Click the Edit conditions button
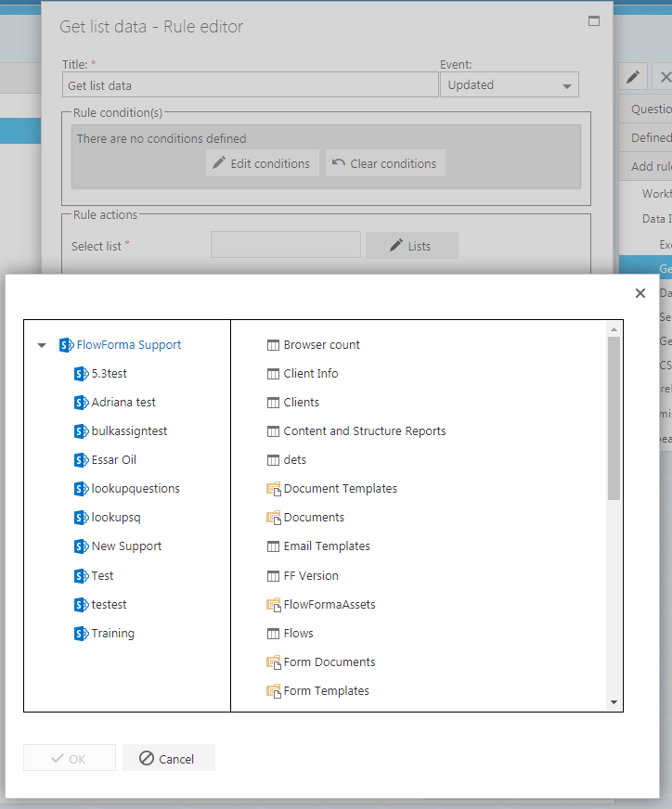Screen dimensions: 672x809 pos(262,163)
